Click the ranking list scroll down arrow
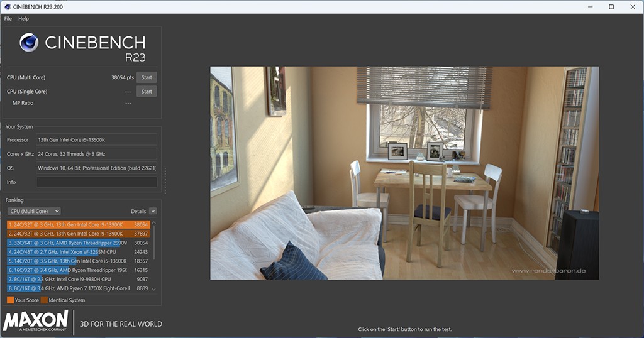The image size is (644, 338). click(154, 289)
